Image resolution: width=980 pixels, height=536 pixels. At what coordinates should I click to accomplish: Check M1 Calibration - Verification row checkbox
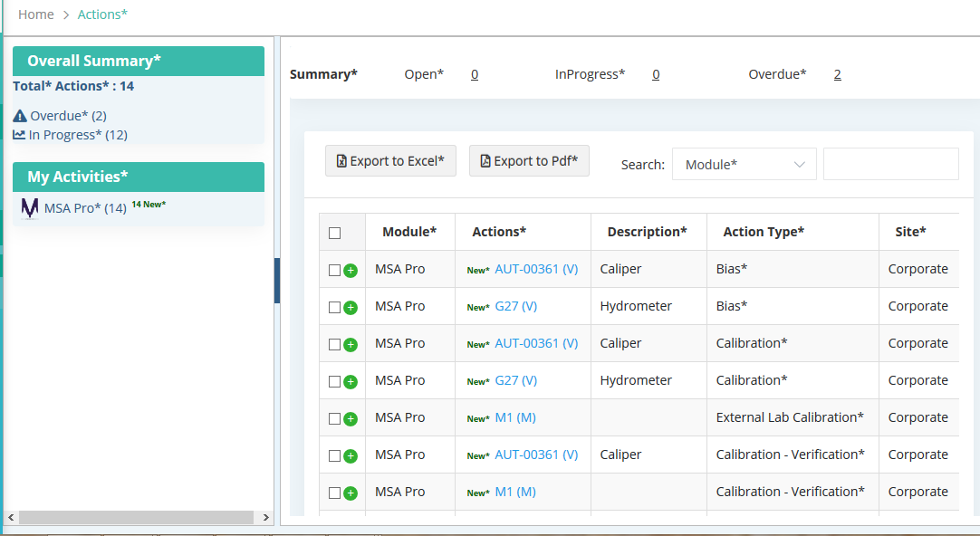pos(334,493)
